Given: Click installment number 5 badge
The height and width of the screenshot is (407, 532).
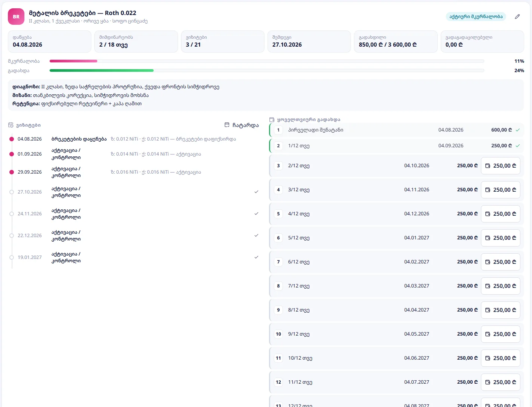Looking at the screenshot, I should pyautogui.click(x=278, y=214).
